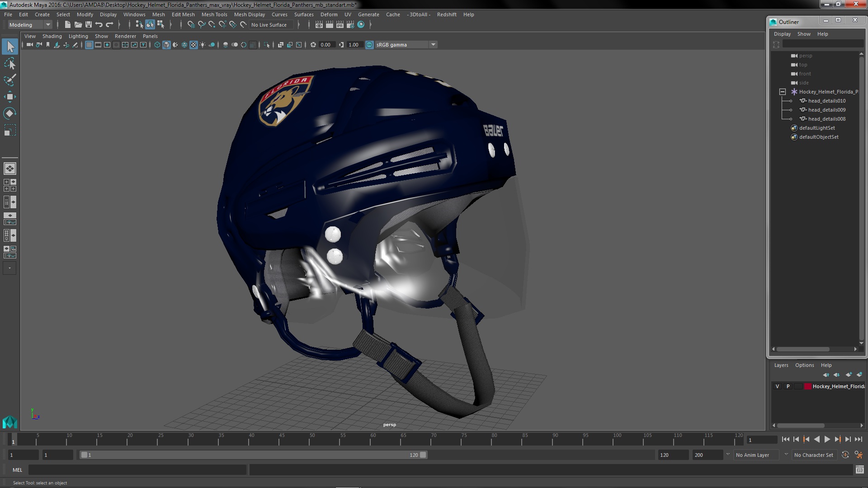Enable snap to curves
This screenshot has width=868, height=488.
click(202, 25)
